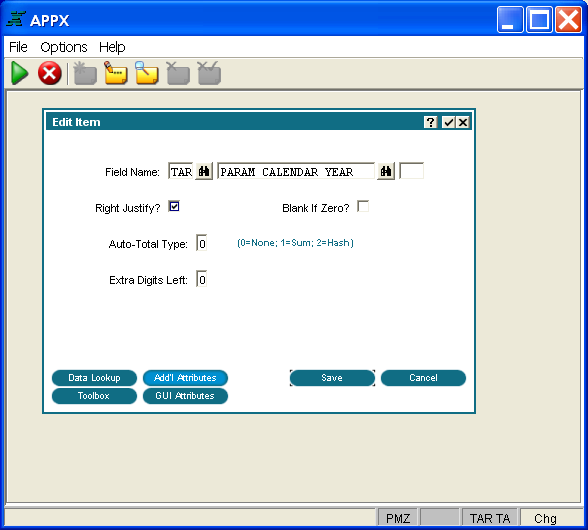Click the red Cancel X toolbar icon

pyautogui.click(x=50, y=73)
